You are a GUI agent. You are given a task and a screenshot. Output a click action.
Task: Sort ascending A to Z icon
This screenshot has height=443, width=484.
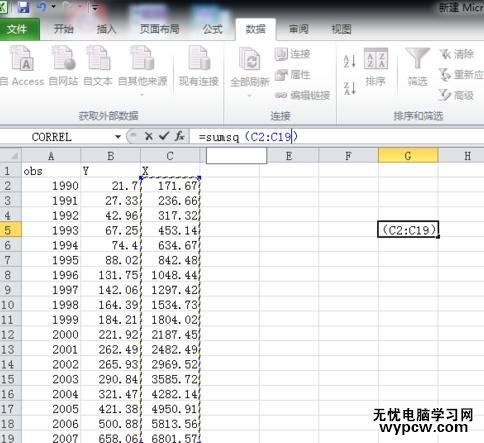coord(350,61)
